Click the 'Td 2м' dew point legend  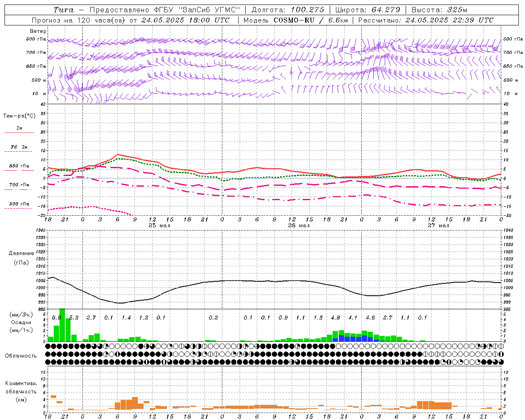pos(19,147)
